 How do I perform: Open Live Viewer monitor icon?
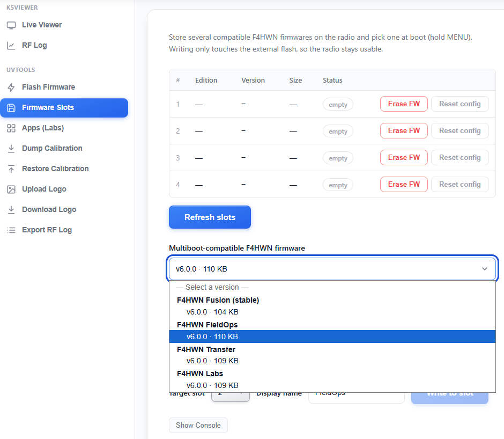tap(11, 25)
